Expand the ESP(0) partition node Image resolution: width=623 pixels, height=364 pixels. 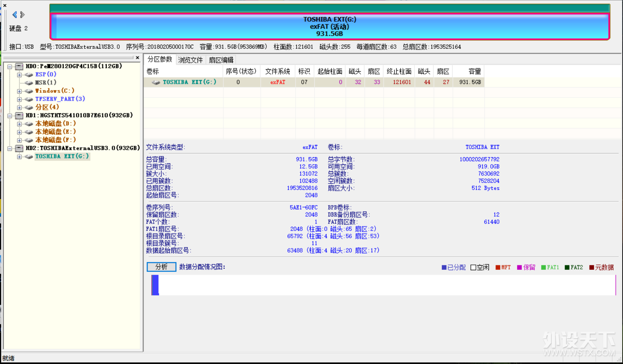(19, 75)
